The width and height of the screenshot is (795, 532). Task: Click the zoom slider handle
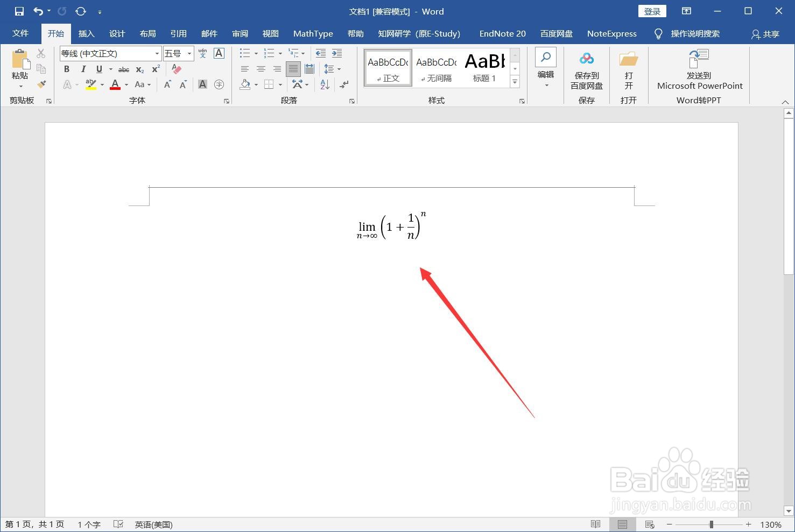click(711, 524)
